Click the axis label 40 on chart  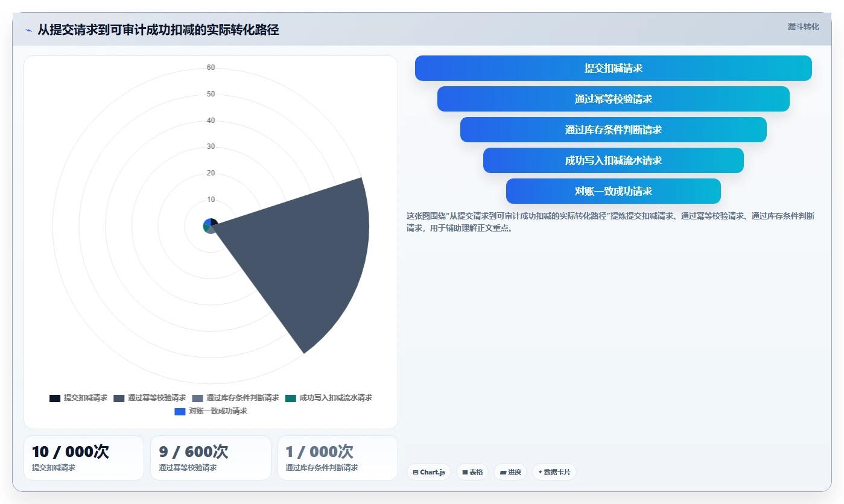(x=211, y=121)
